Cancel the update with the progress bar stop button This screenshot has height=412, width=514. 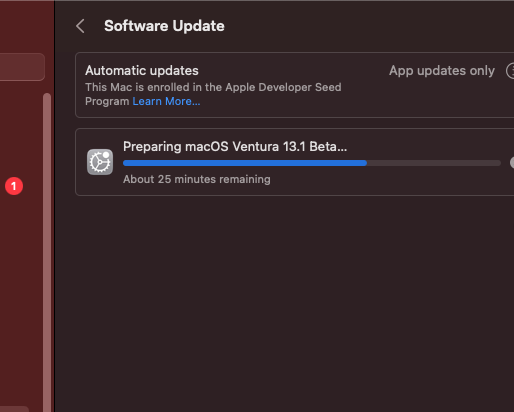(x=512, y=163)
